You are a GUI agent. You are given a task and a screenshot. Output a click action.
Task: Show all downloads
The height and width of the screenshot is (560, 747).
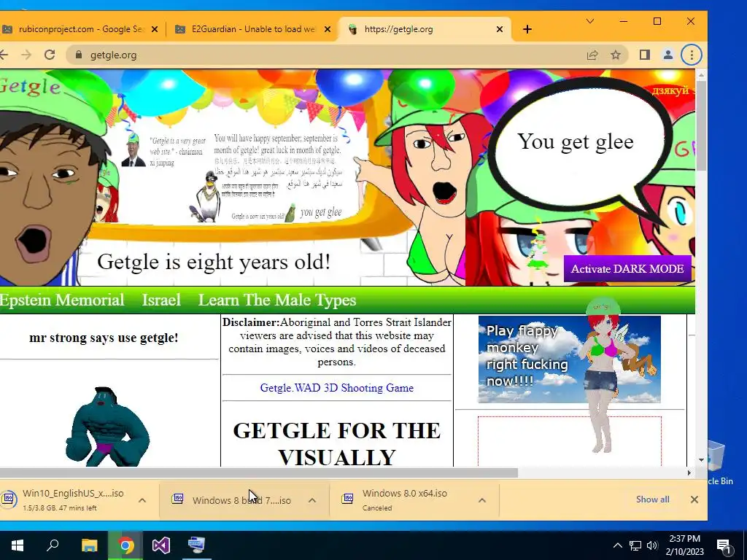(653, 499)
